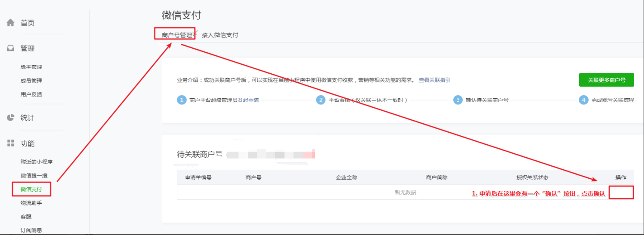The image size is (644, 235).
Task: Switch to the 接入微信支付 tab
Action: [x=220, y=35]
